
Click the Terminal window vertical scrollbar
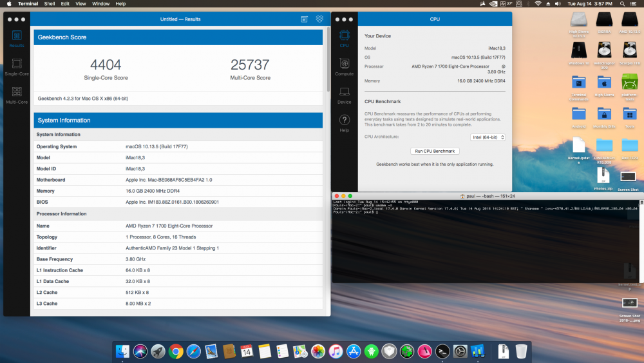pyautogui.click(x=641, y=241)
